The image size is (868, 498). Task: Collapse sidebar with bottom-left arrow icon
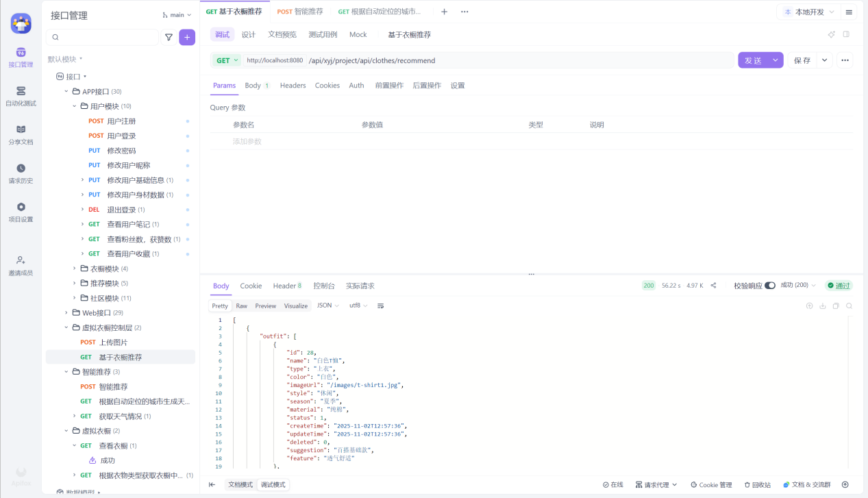[212, 484]
